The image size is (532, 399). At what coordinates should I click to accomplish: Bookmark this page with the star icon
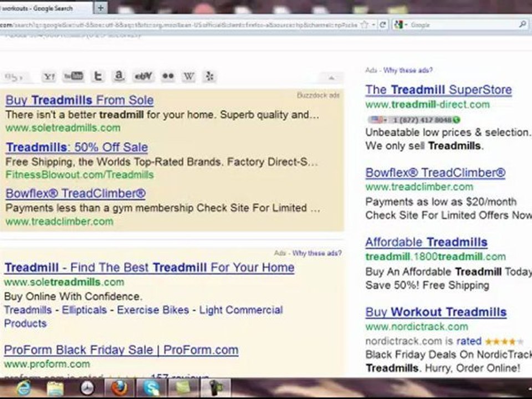click(364, 24)
